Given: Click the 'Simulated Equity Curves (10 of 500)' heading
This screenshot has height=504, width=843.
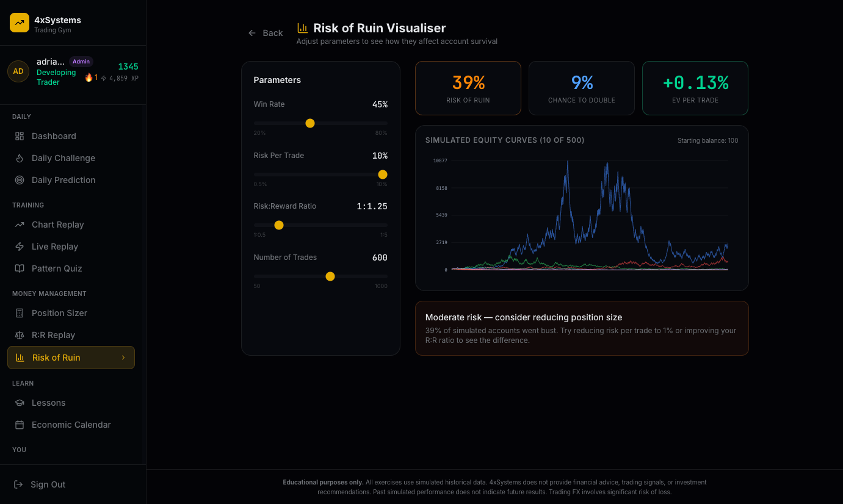Looking at the screenshot, I should point(505,140).
